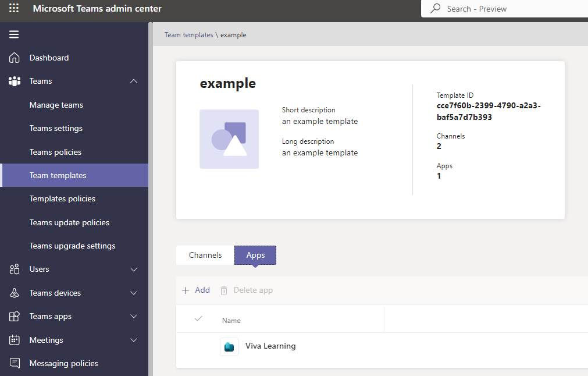588x376 pixels.
Task: Click the Teams apps label
Action: [51, 316]
